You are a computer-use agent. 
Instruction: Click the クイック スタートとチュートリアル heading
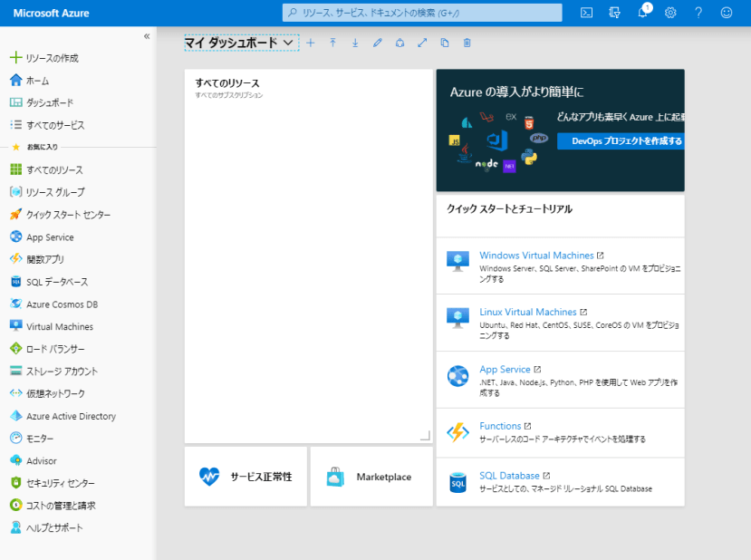[x=510, y=208]
